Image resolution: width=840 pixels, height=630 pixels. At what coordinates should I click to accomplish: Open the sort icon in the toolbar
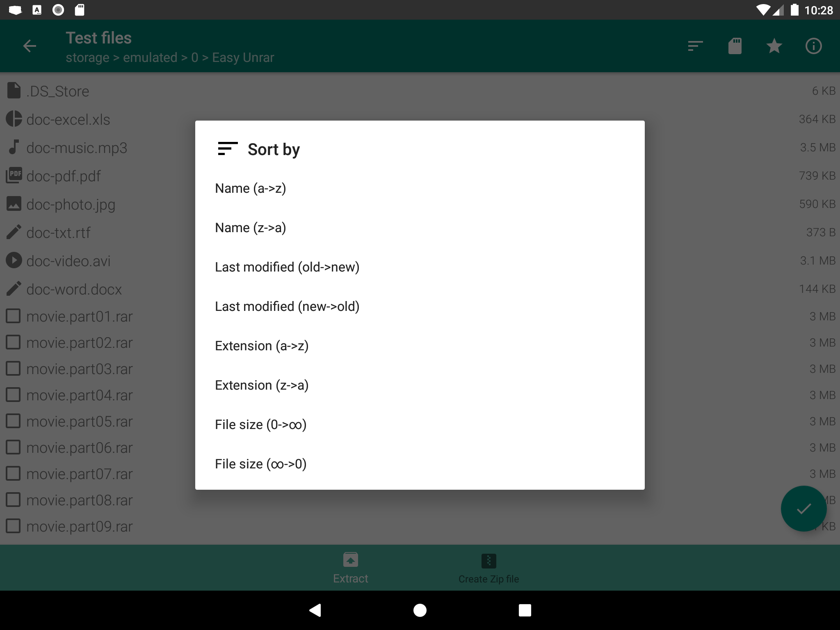pos(695,46)
